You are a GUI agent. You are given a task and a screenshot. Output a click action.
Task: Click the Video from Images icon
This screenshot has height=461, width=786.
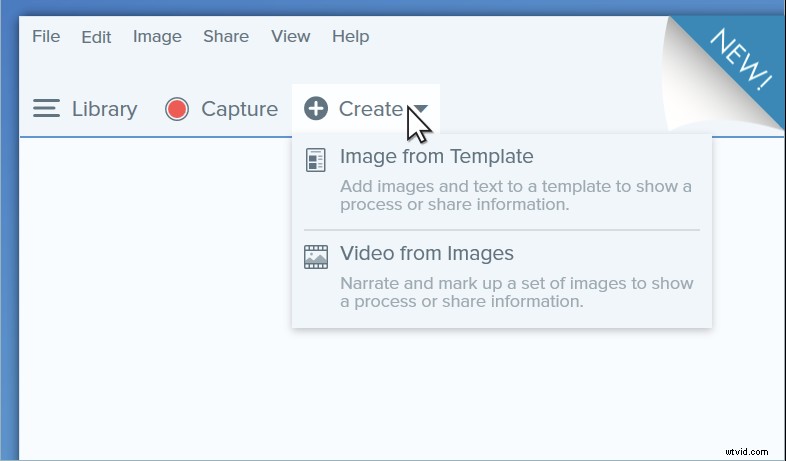316,257
